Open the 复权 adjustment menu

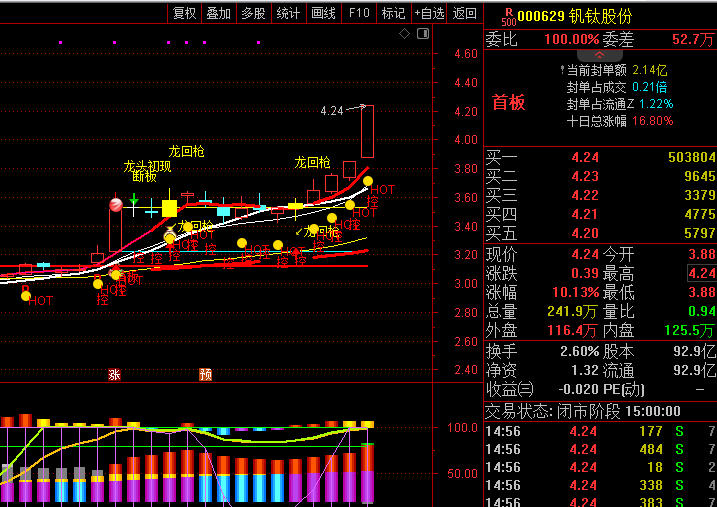184,13
